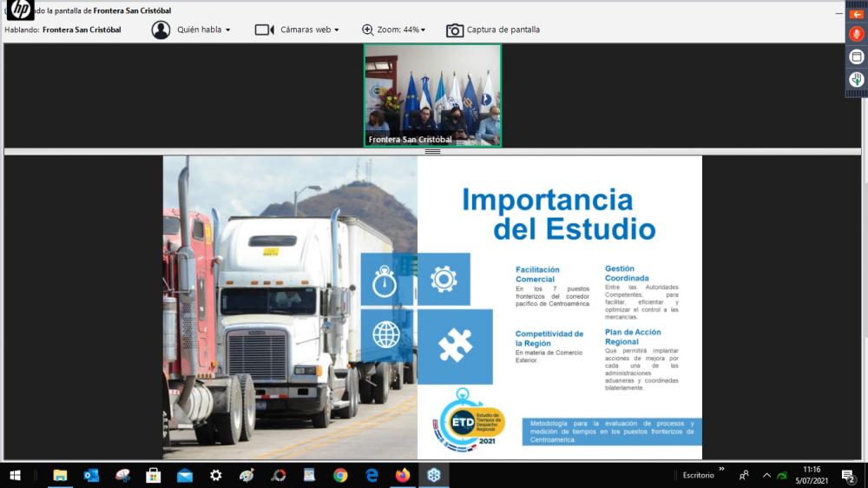The width and height of the screenshot is (868, 488).
Task: Click the screen window icon in side panel
Action: pos(856,56)
